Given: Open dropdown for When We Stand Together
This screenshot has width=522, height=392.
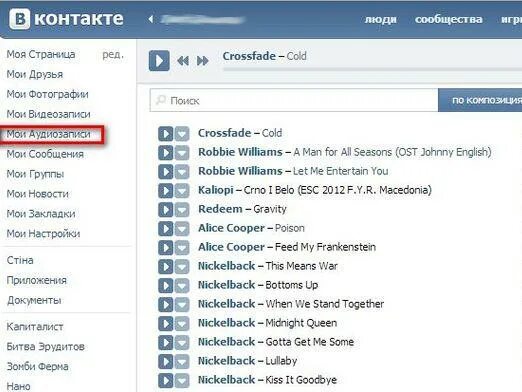Looking at the screenshot, I should [182, 305].
